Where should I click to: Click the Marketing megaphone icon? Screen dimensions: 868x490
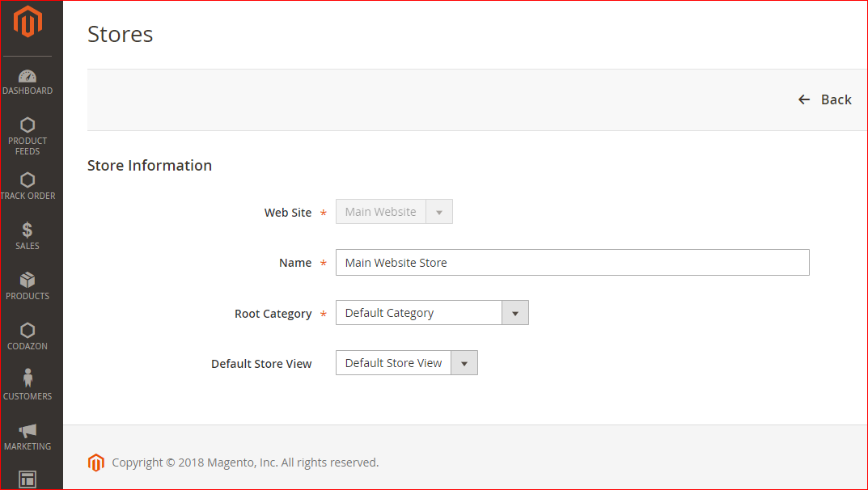pyautogui.click(x=28, y=431)
